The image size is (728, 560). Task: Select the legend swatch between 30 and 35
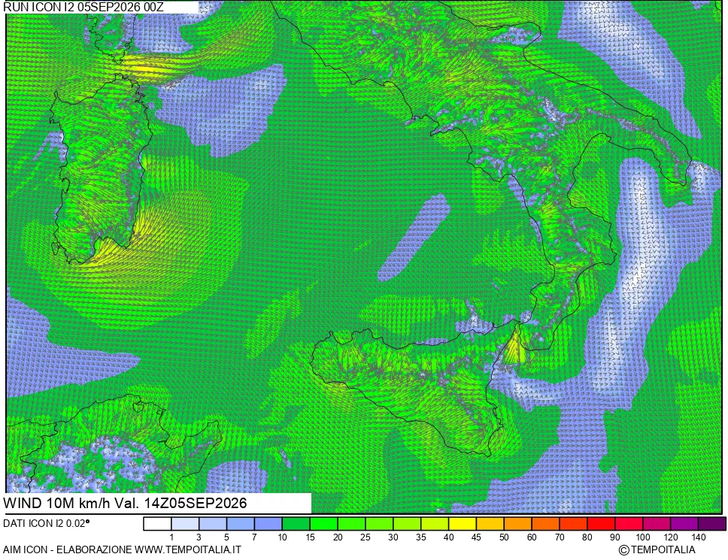pyautogui.click(x=407, y=524)
